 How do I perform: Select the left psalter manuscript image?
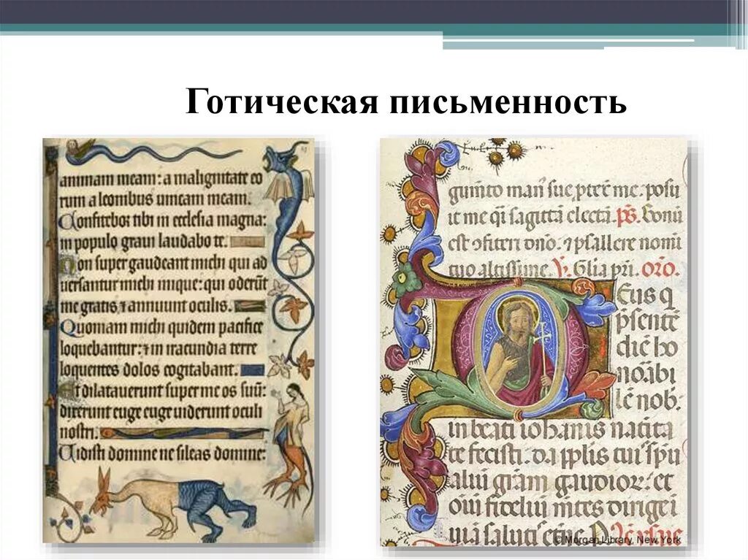[179, 340]
